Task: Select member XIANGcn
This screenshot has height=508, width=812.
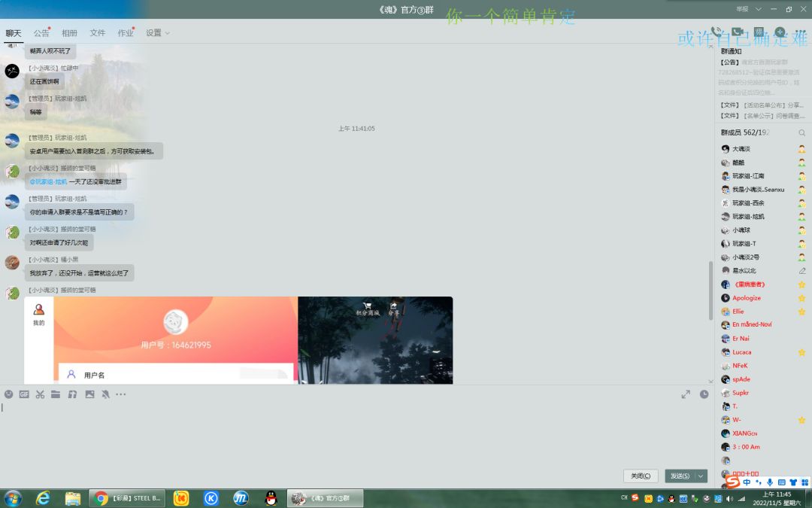Action: [x=763, y=433]
